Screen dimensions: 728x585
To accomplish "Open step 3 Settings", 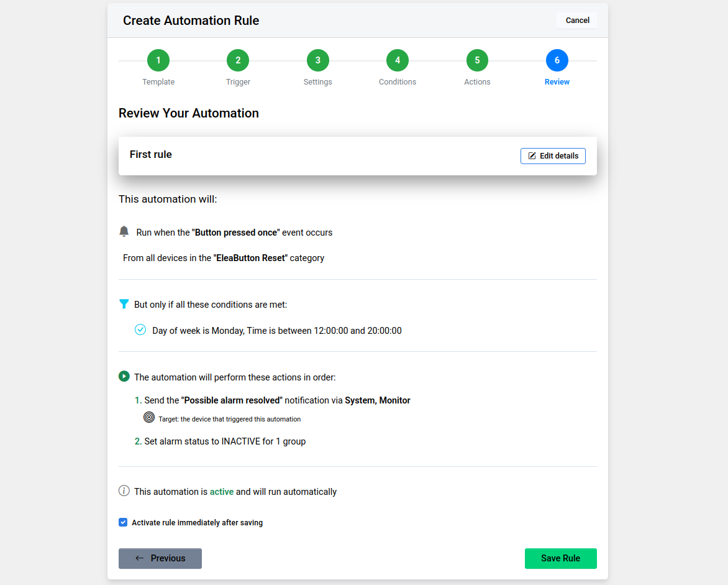I will click(x=317, y=60).
